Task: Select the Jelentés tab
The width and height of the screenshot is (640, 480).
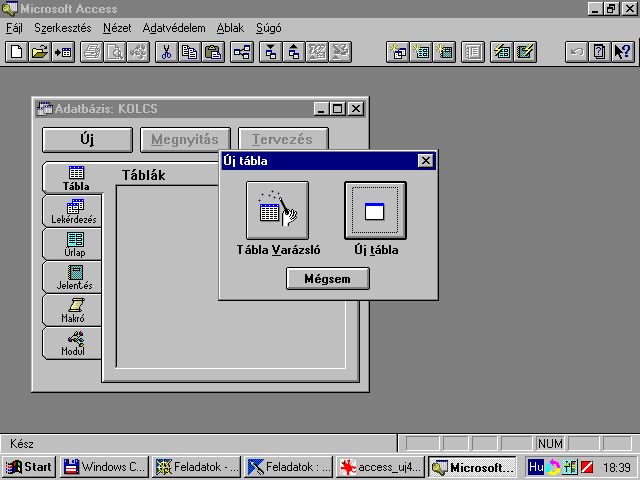Action: pos(74,277)
